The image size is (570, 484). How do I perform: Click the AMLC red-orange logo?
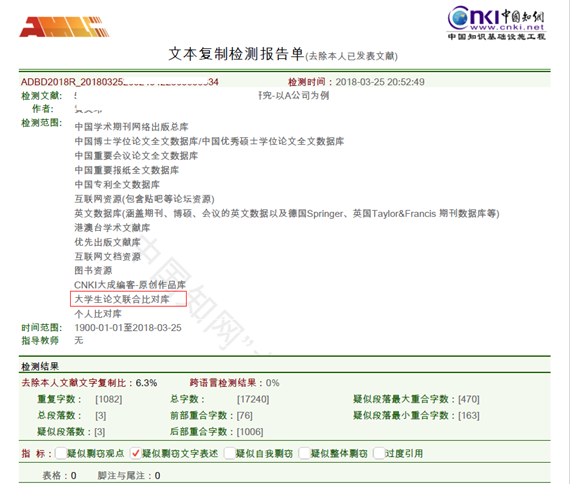click(64, 27)
